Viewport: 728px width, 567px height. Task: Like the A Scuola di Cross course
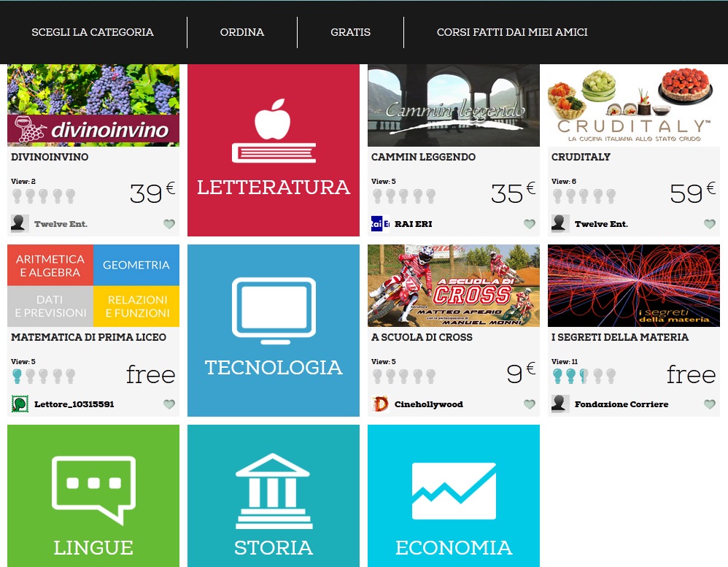point(530,404)
